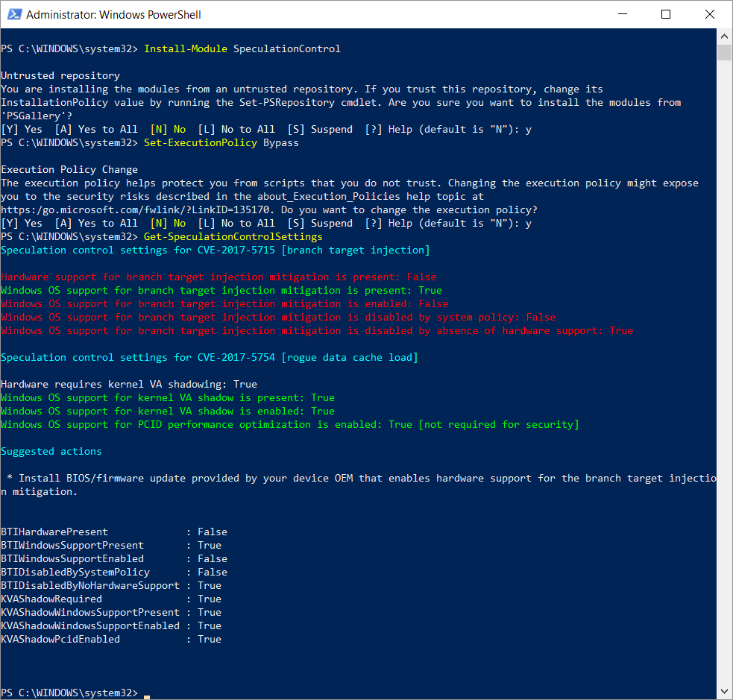
Task: Click the 'Get-SpeculationControlSettings' command
Action: click(x=233, y=237)
